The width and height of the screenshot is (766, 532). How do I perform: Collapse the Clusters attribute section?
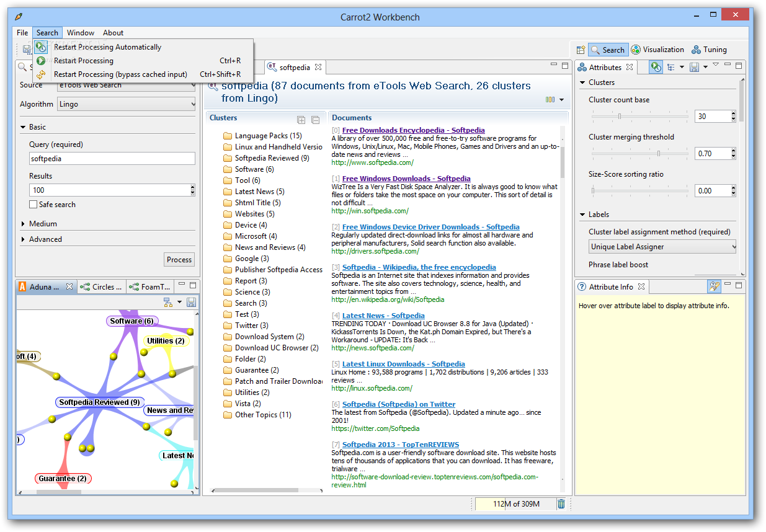(x=582, y=82)
